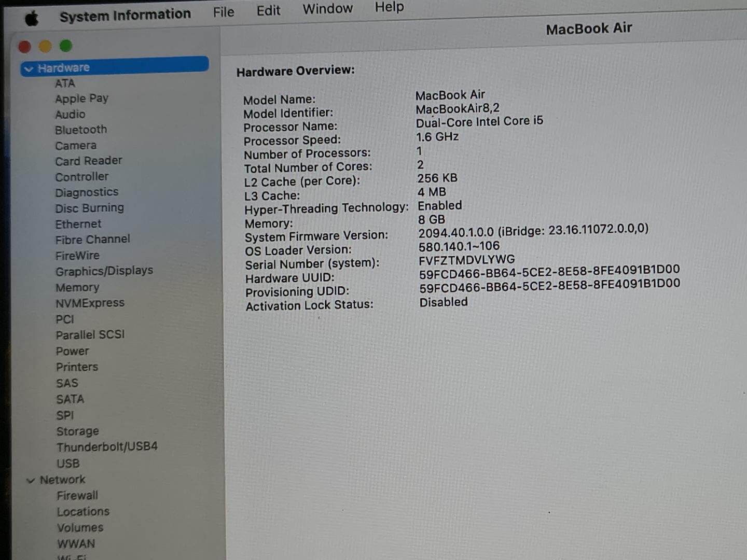
Task: Select Bluetooth in the sidebar
Action: 81,130
